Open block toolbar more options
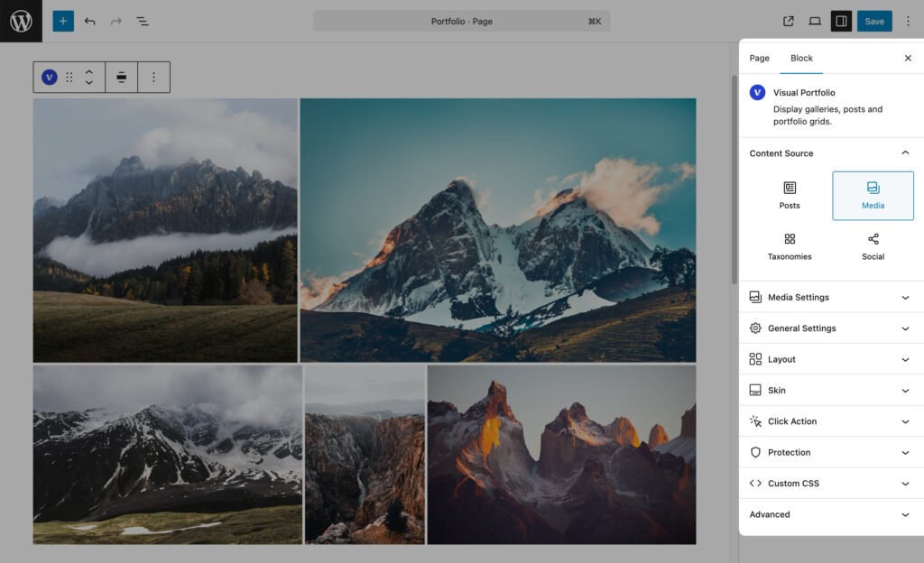 click(153, 78)
